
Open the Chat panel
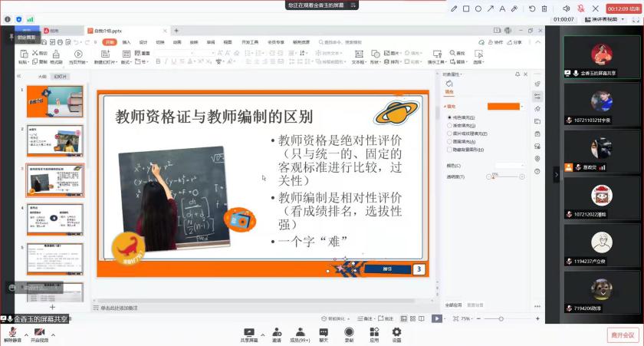[324, 333]
